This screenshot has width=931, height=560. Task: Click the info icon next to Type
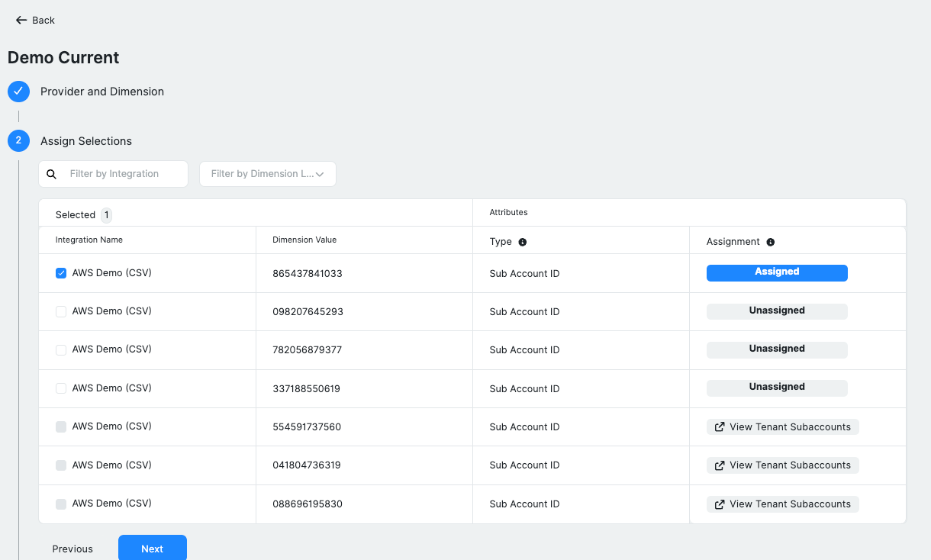pyautogui.click(x=523, y=242)
